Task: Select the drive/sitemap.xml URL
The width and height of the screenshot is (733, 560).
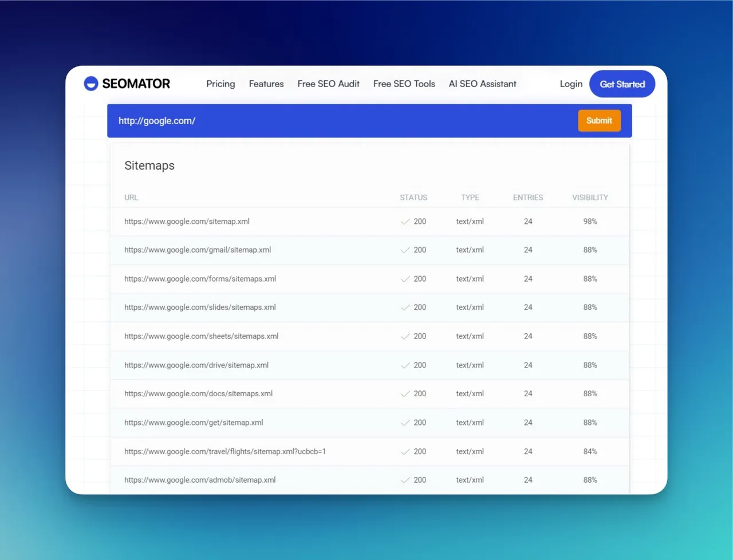Action: point(196,365)
